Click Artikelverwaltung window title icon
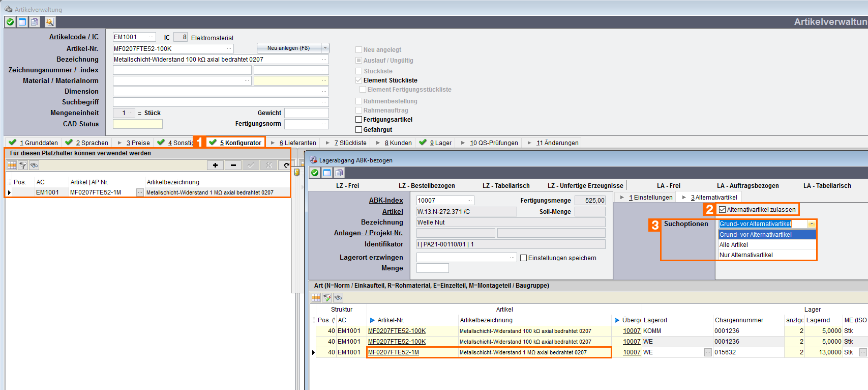Image resolution: width=868 pixels, height=390 pixels. 9,9
